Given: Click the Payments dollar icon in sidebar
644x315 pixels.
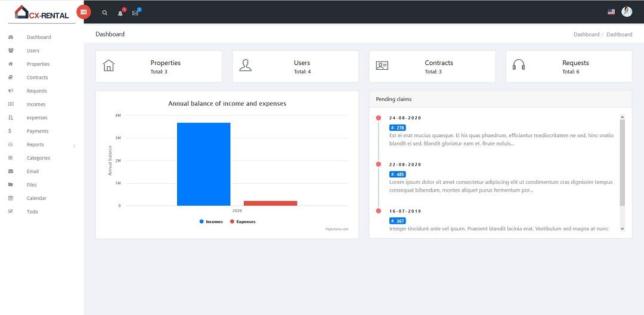Looking at the screenshot, I should [x=10, y=131].
